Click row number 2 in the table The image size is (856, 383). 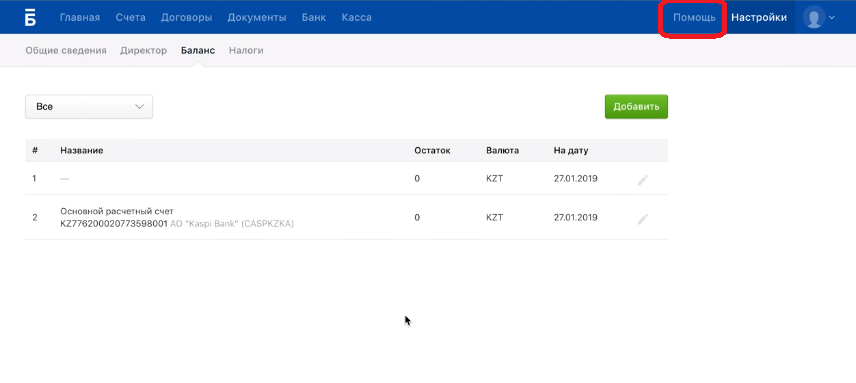coord(35,217)
